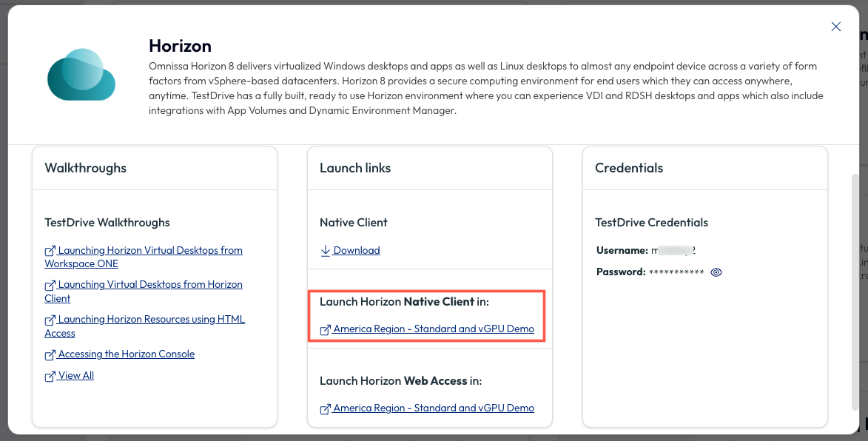Click the Credentials panel header
Viewport: 868px width, 441px height.
(x=628, y=168)
